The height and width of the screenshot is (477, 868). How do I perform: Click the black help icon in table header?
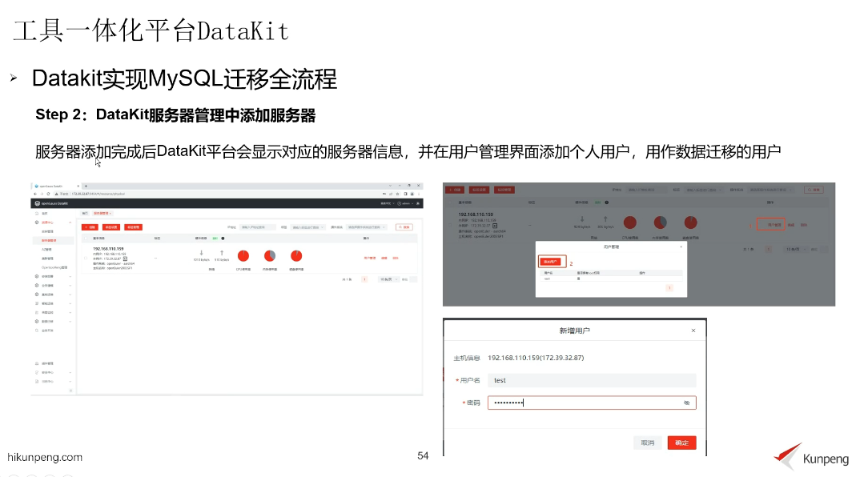223,238
